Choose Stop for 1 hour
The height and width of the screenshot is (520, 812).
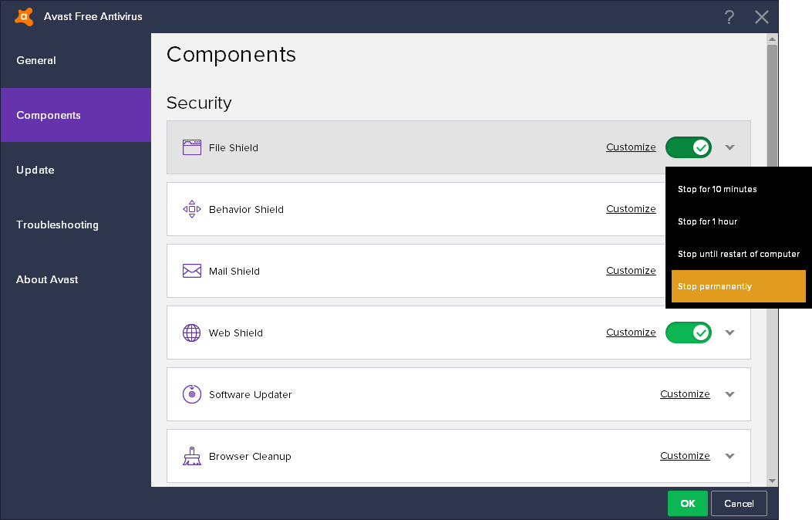click(739, 221)
